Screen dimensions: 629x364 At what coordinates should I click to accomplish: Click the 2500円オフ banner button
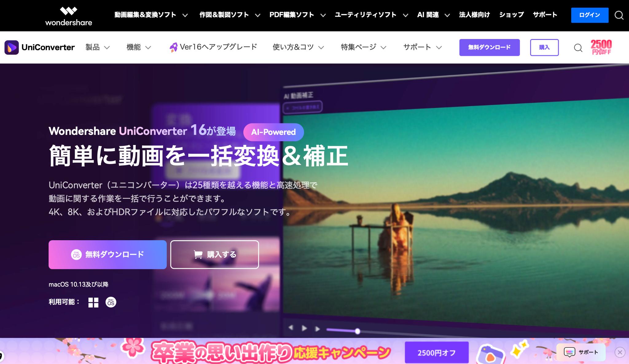tap(437, 353)
